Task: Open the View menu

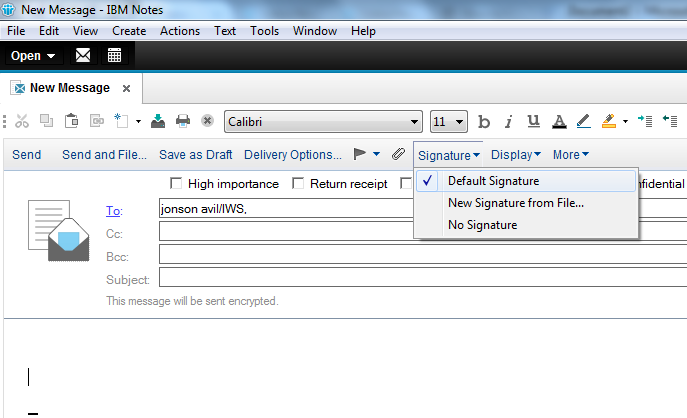Action: click(x=85, y=31)
